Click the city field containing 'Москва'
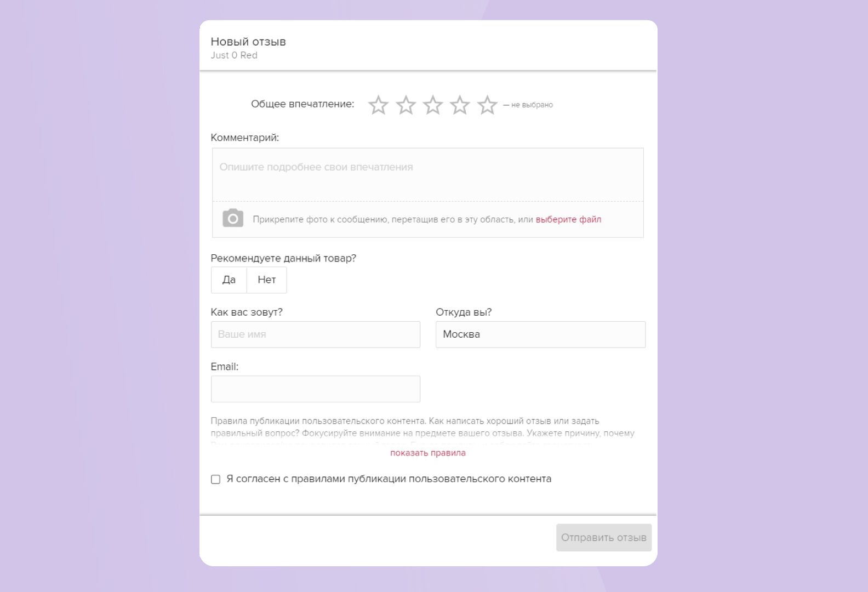 [x=540, y=334]
